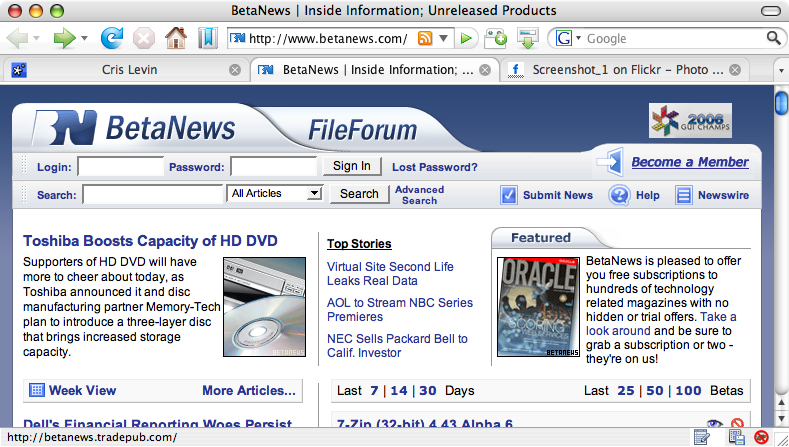This screenshot has width=789, height=447.
Task: Select the BetaNews | Inside Information tab
Action: coord(375,69)
